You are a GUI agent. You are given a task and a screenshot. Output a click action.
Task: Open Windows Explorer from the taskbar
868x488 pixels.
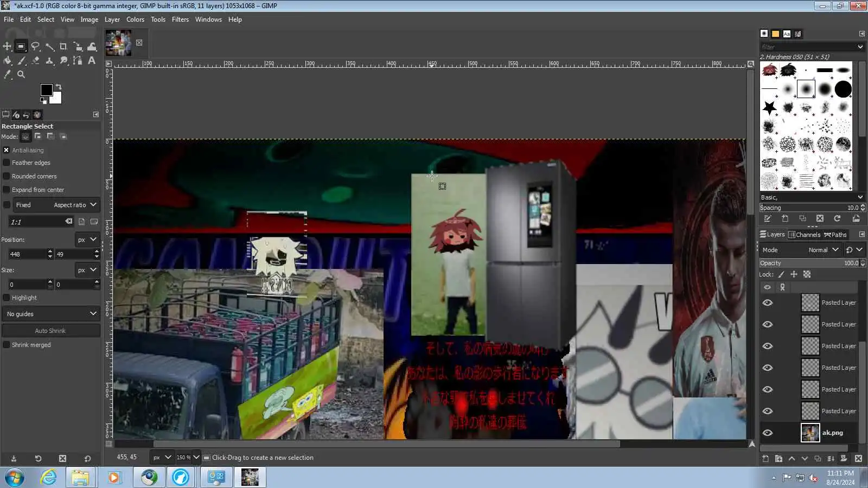[80, 477]
